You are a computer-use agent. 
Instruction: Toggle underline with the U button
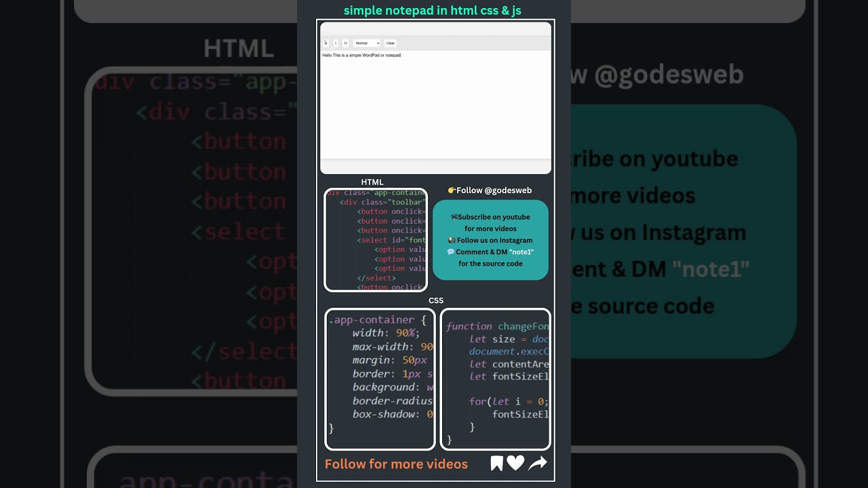point(345,43)
